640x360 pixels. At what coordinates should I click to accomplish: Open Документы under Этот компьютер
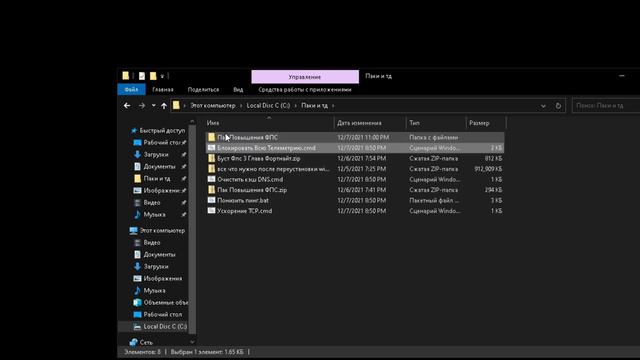(159, 254)
